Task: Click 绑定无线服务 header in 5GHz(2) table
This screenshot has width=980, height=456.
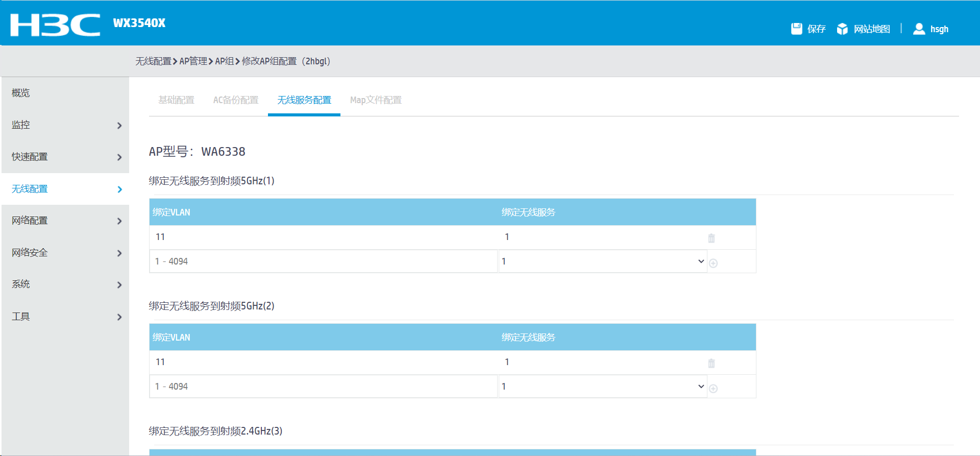Action: (528, 338)
